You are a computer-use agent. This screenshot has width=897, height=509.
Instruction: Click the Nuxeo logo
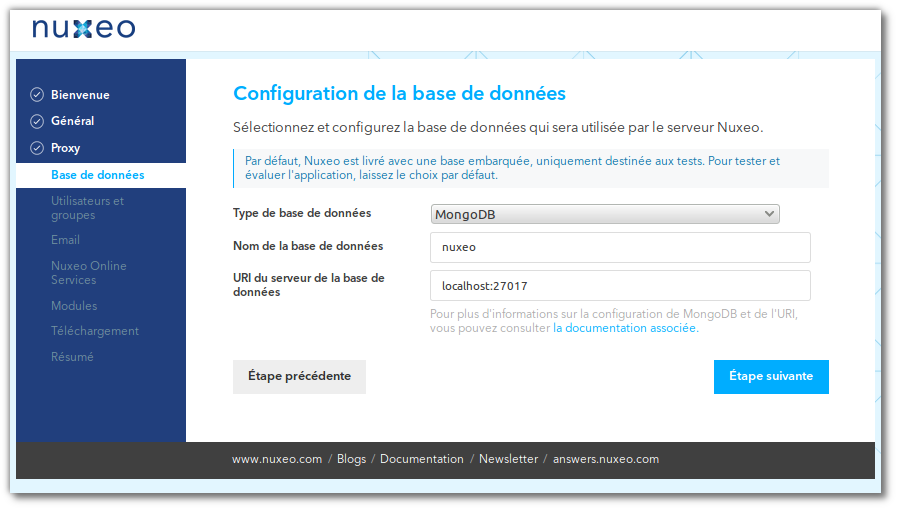(84, 28)
